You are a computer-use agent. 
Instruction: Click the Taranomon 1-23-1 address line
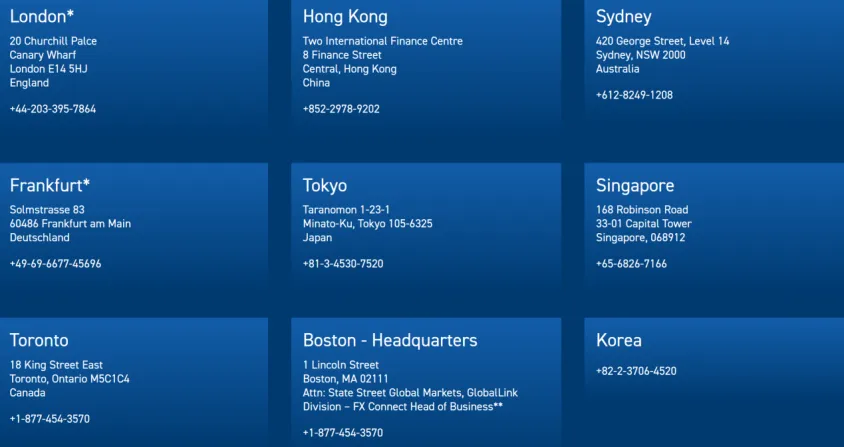[346, 209]
